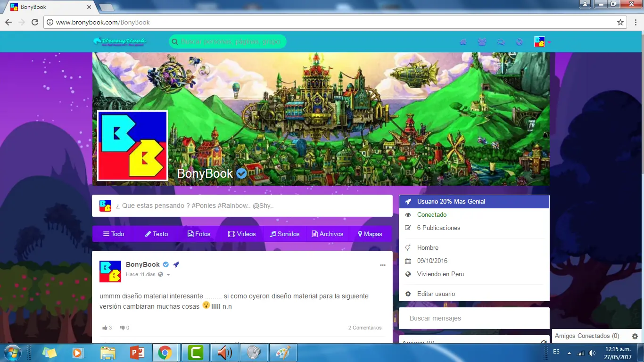Click the small avatar in the status composer
644x362 pixels.
(x=105, y=206)
